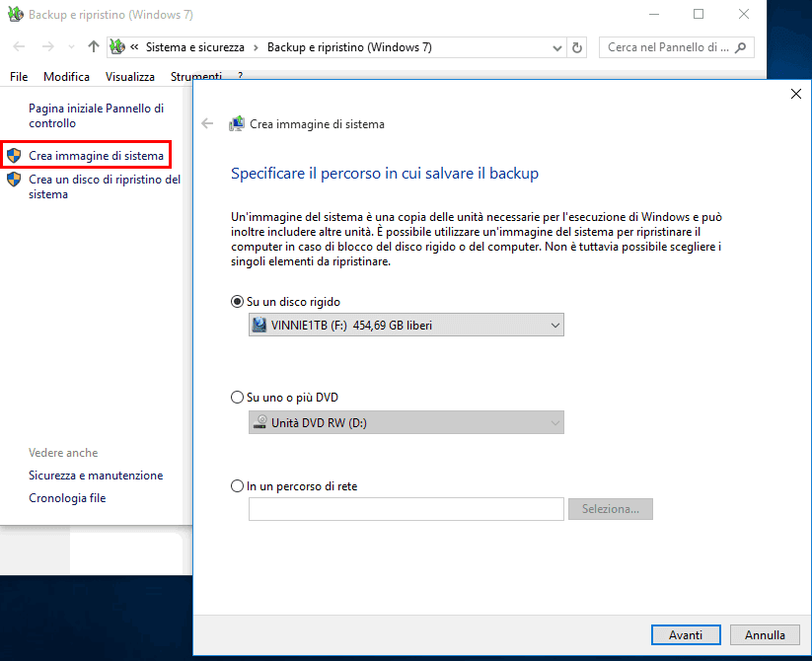The image size is (812, 661).
Task: Close the Crea immagine di sistema dialog
Action: (x=796, y=94)
